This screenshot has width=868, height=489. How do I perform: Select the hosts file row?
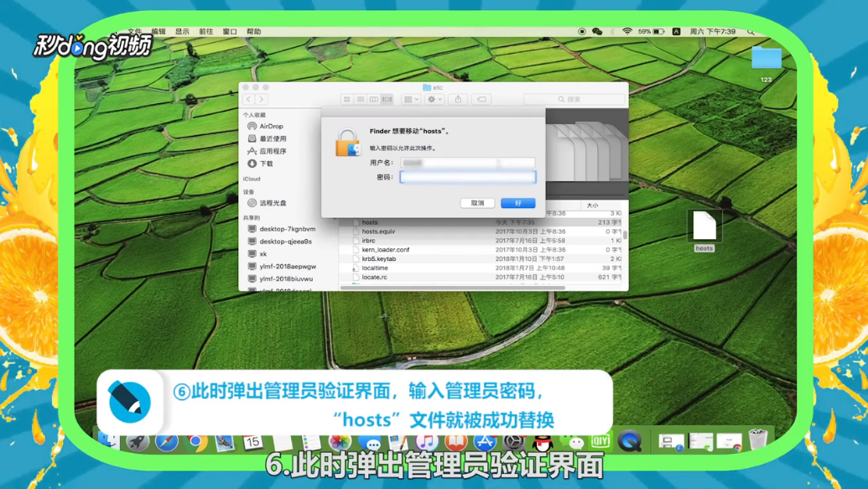483,222
